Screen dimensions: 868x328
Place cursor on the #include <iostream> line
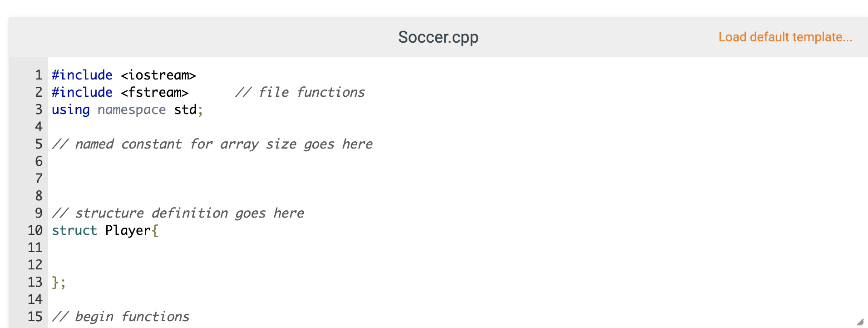(123, 75)
